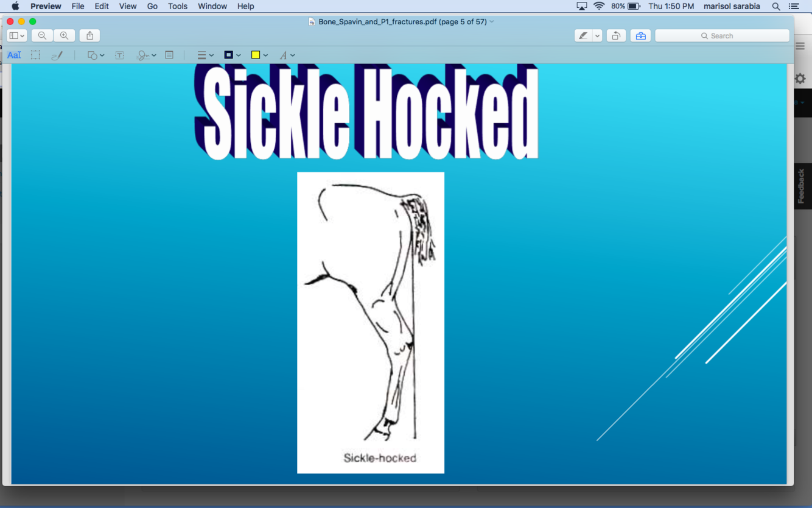Screen dimensions: 812x508
Task: Expand the highlight color dropdown arrow
Action: [x=597, y=36]
